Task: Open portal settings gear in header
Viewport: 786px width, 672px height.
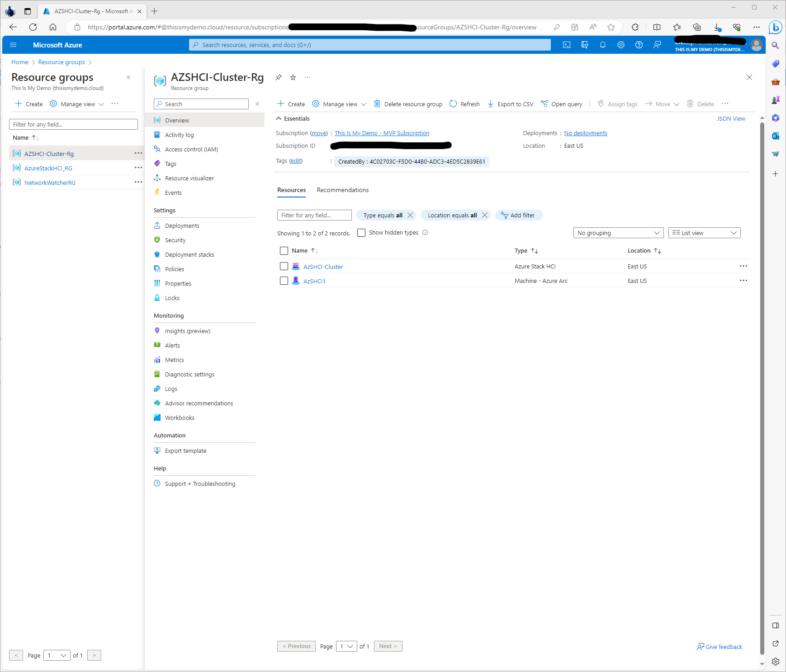Action: tap(620, 45)
